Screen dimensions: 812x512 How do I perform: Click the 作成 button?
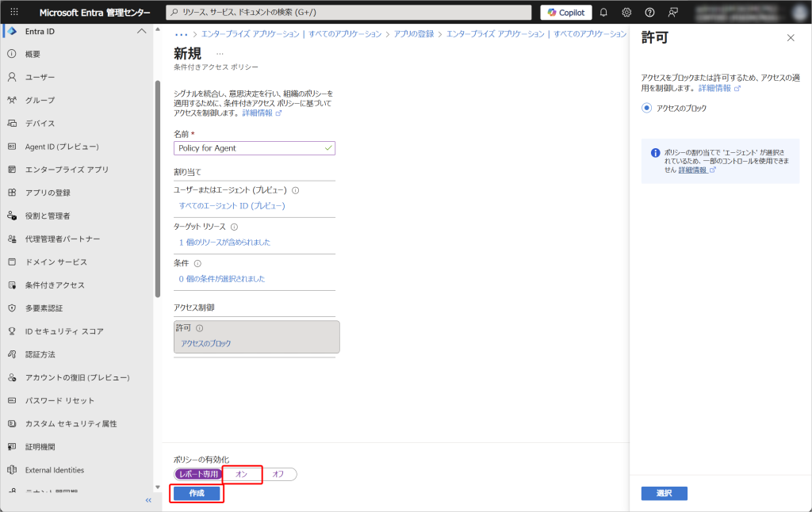point(197,493)
